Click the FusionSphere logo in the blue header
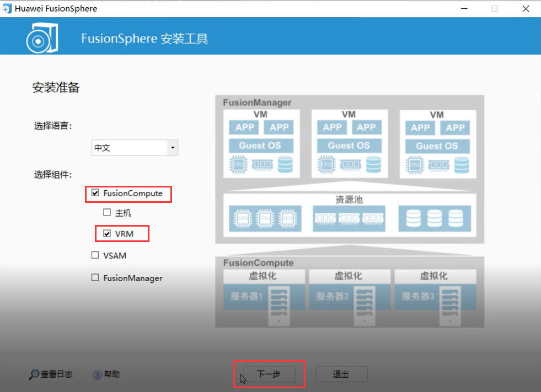Viewport: 541px width, 392px height. [42, 37]
